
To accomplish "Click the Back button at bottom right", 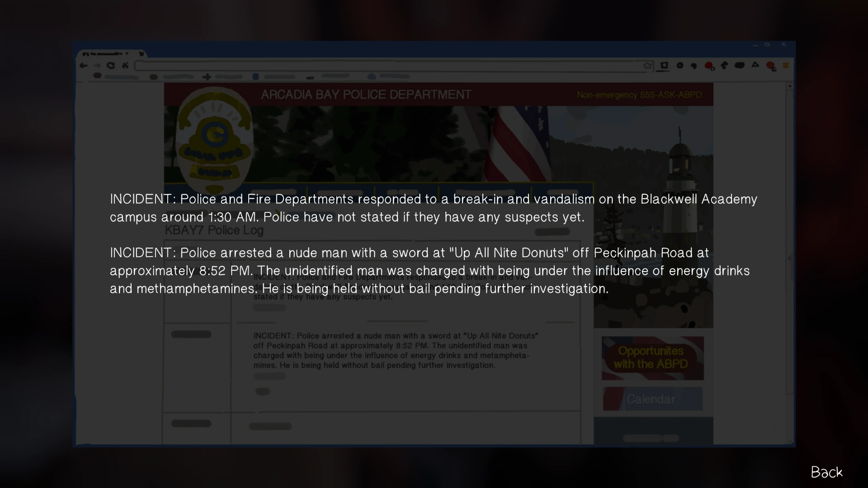I will 826,472.
